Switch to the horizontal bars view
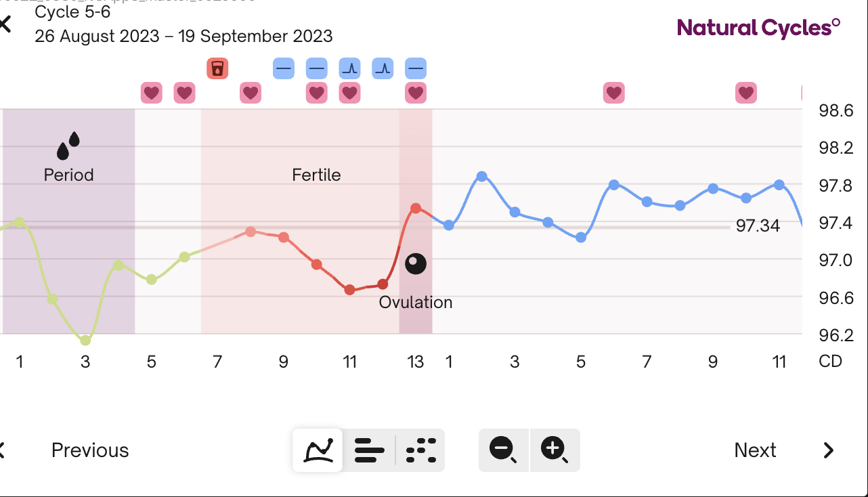The width and height of the screenshot is (868, 497). [369, 450]
